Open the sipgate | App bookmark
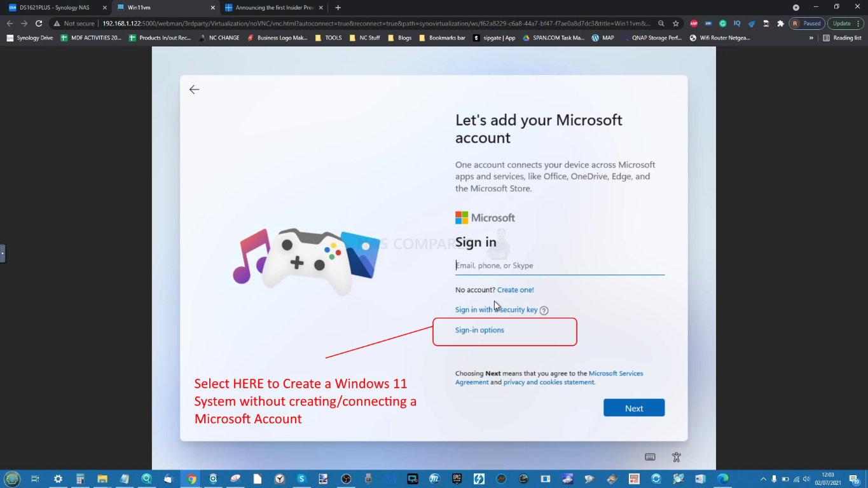This screenshot has width=868, height=488. pos(494,38)
